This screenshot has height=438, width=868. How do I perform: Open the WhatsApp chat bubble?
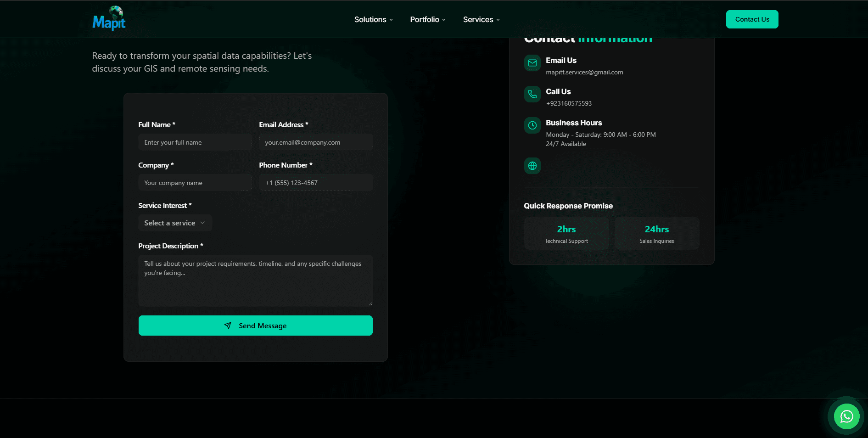[x=846, y=416]
